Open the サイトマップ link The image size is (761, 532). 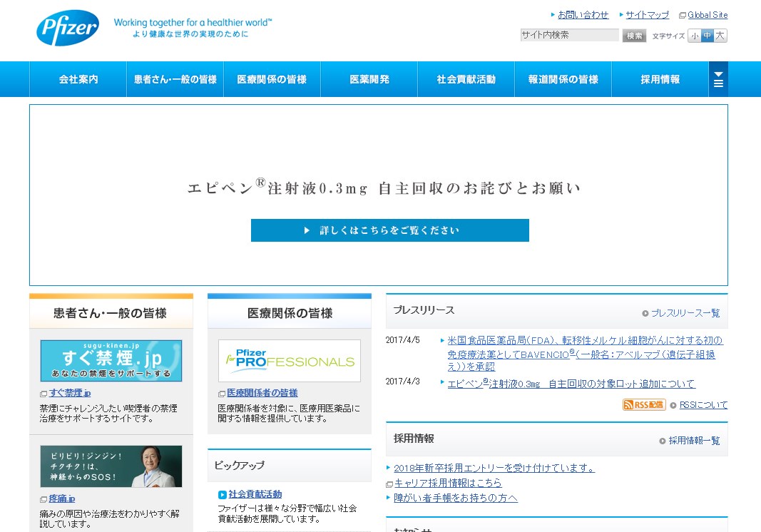click(648, 15)
